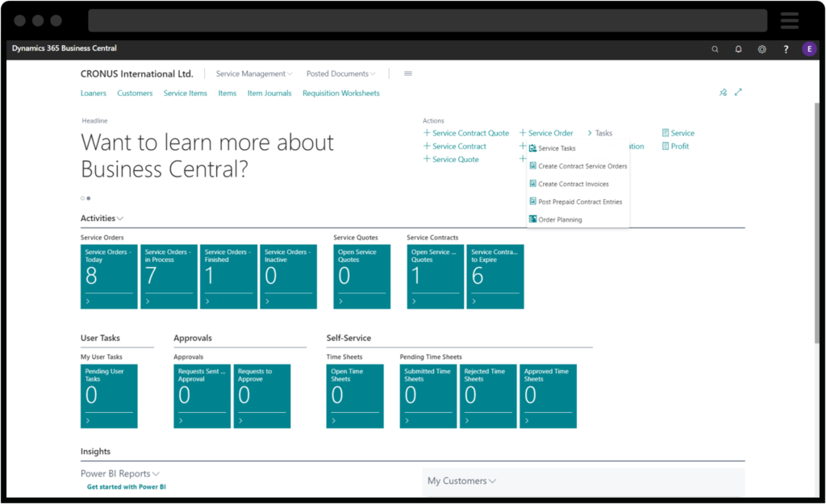Viewport: 826px width, 504px height.
Task: Click the browser address bar
Action: (x=428, y=20)
